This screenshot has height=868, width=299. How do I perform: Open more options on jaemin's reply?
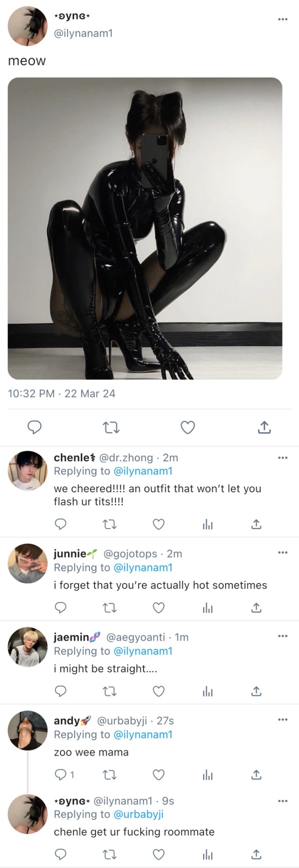(283, 636)
